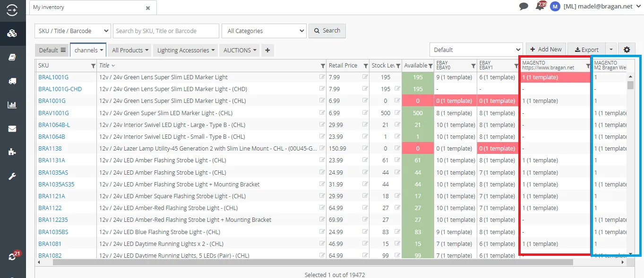Open the Orders book sidebar icon
Screen dimensions: 644x278
pos(12,57)
